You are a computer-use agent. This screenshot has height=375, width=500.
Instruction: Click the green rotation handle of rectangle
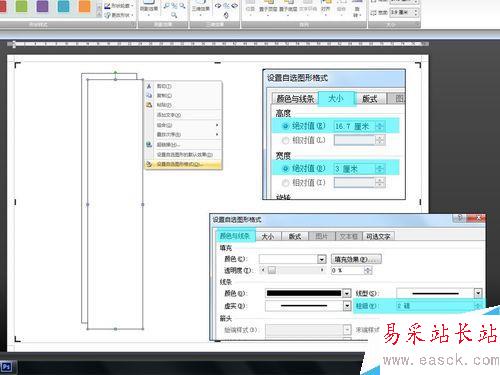pyautogui.click(x=115, y=72)
